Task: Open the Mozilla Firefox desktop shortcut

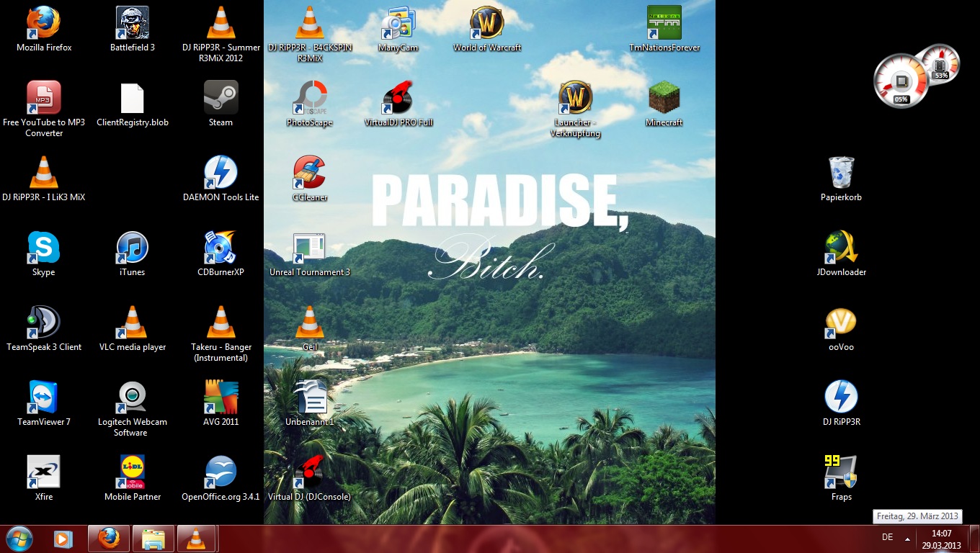Action: (44, 24)
